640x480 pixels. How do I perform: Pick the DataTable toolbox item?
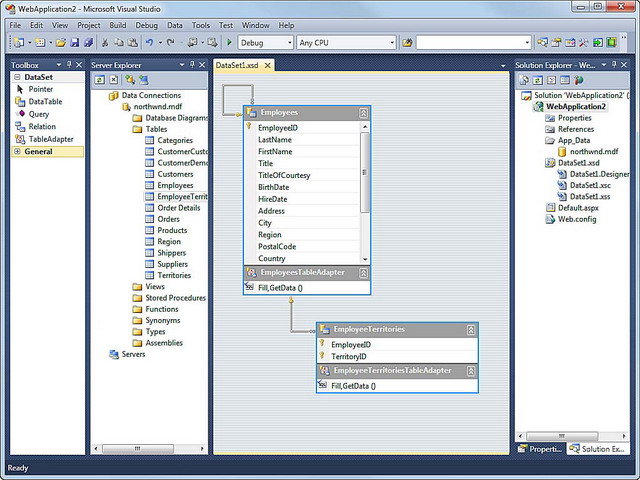click(x=39, y=102)
